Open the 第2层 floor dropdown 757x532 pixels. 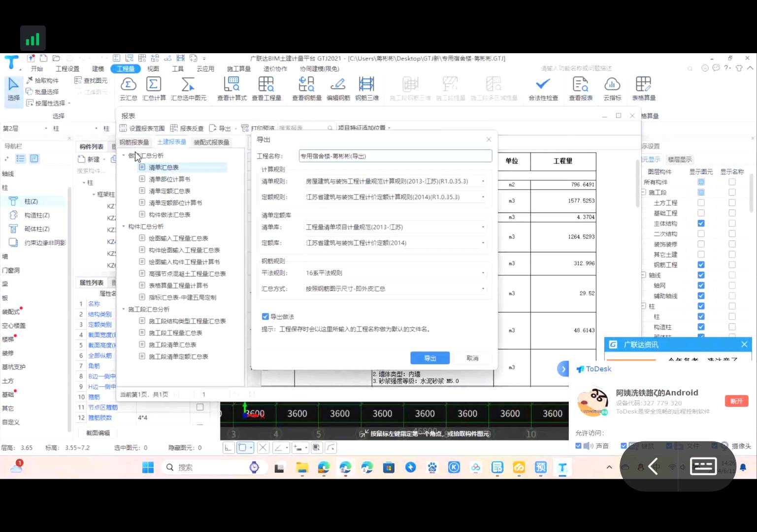(26, 128)
